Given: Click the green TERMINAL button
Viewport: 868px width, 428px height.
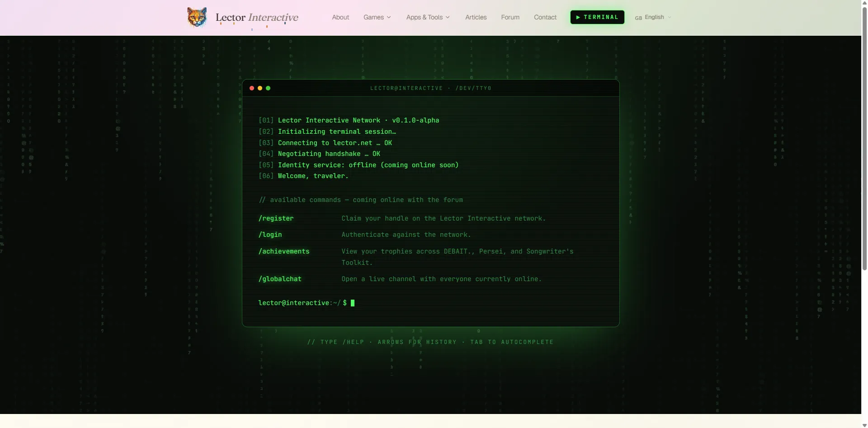Looking at the screenshot, I should coord(597,17).
